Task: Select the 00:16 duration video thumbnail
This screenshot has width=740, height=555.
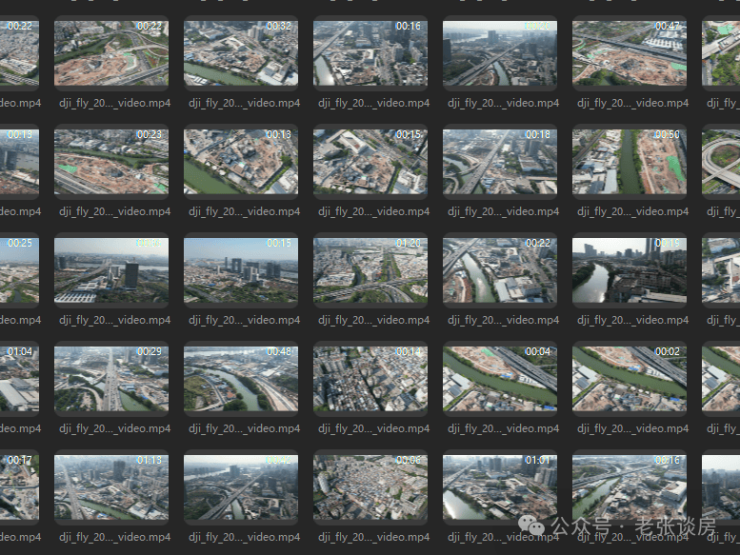Action: click(370, 52)
